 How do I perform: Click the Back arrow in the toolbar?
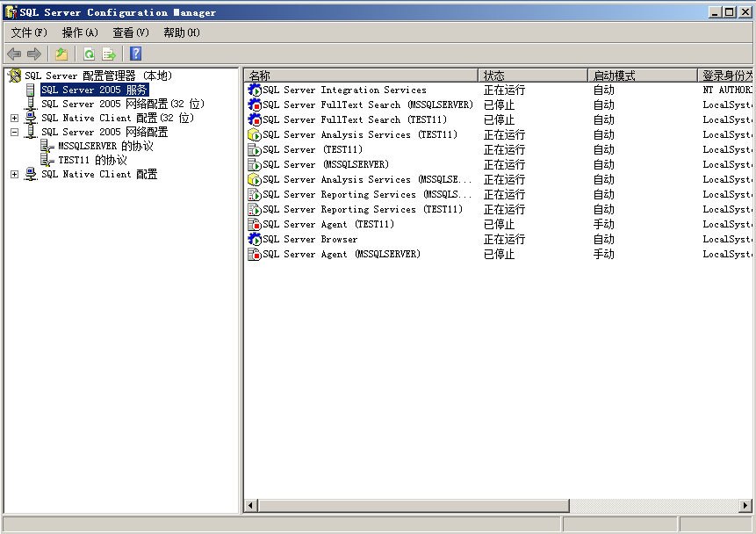[x=14, y=54]
